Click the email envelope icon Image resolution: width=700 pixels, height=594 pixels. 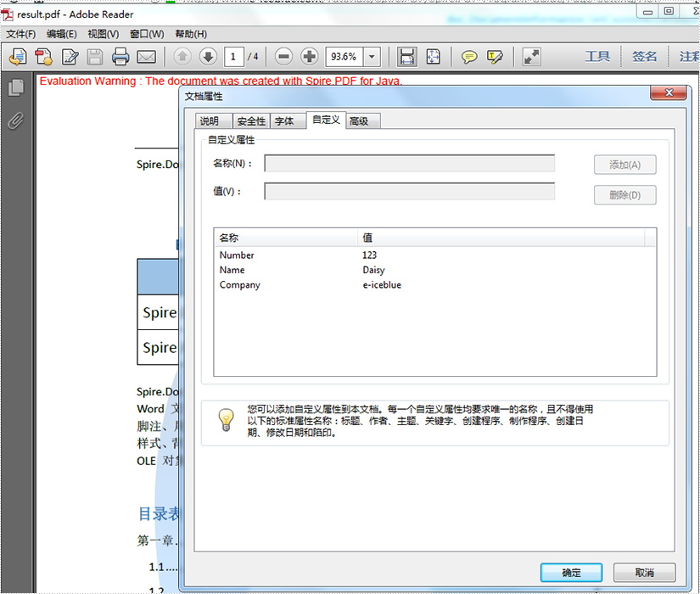coord(147,57)
